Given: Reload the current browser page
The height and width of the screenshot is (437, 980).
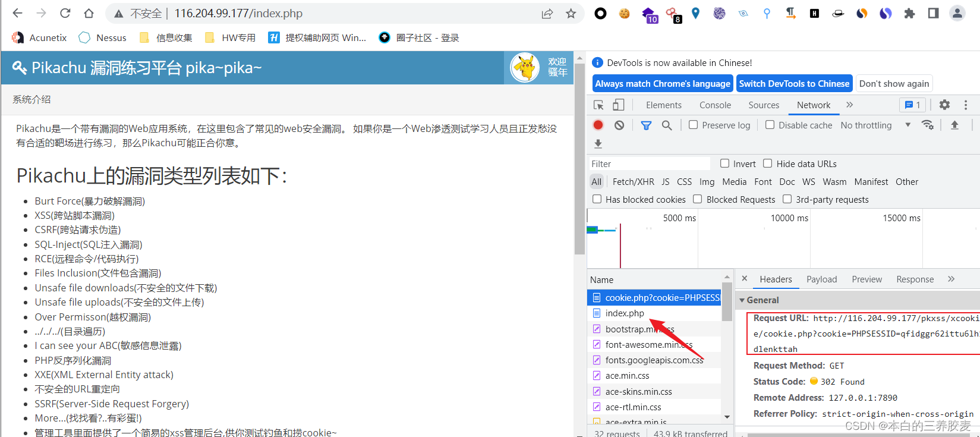Looking at the screenshot, I should coord(65,13).
